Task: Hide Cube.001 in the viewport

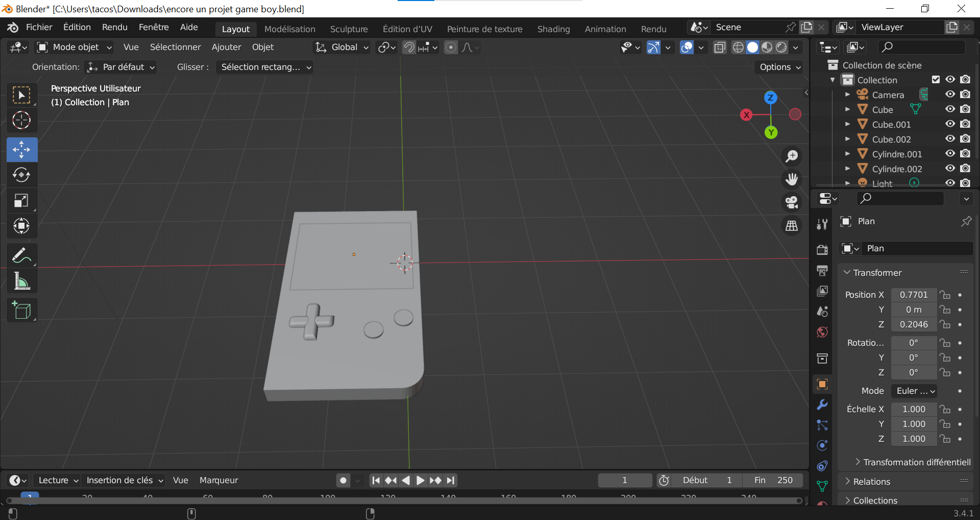Action: 950,124
